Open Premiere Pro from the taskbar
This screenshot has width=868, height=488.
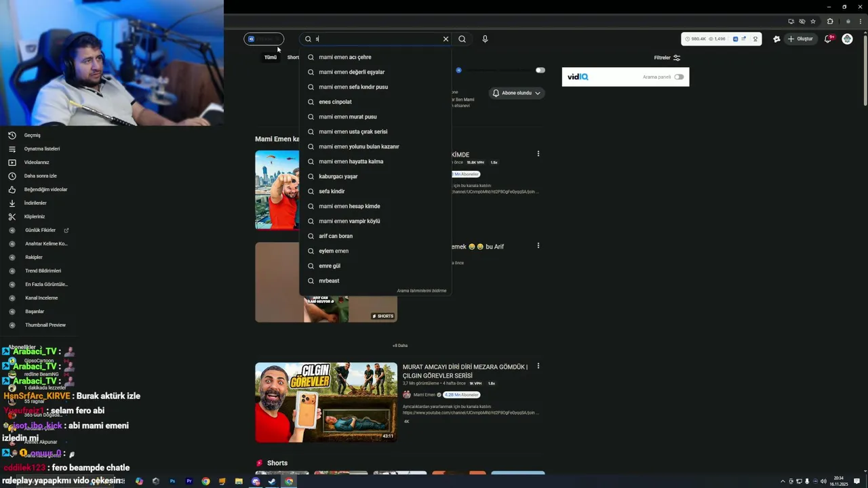click(189, 481)
